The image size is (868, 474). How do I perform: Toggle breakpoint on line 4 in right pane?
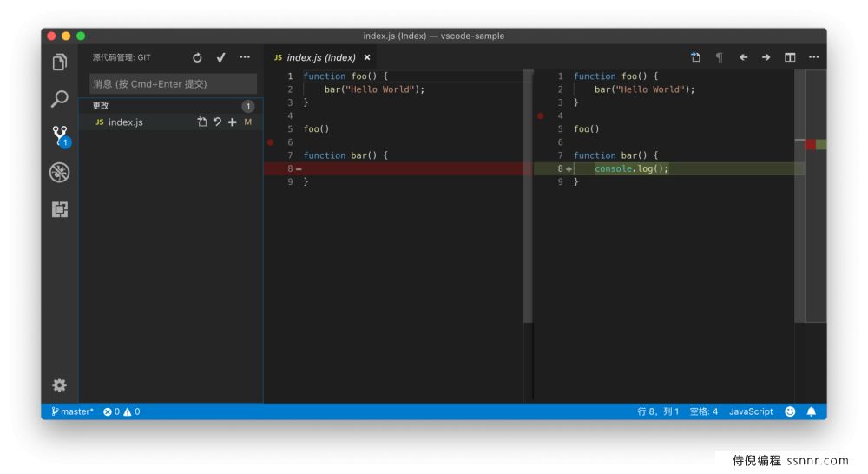[540, 115]
